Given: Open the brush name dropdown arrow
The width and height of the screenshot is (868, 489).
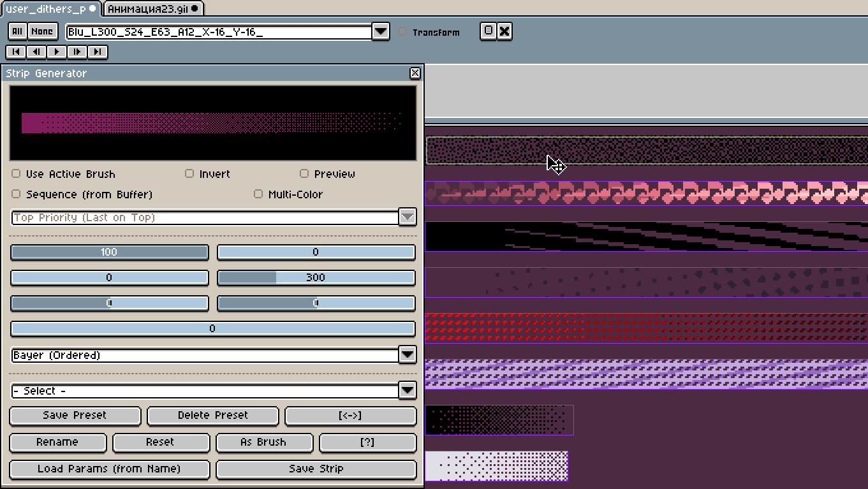Looking at the screenshot, I should [381, 31].
